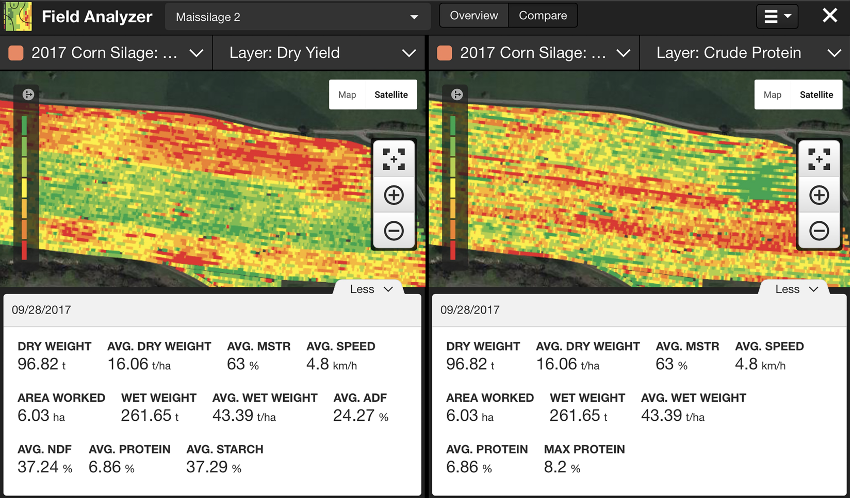The width and height of the screenshot is (850, 498).
Task: Collapse right stats with Less button
Action: tap(796, 289)
